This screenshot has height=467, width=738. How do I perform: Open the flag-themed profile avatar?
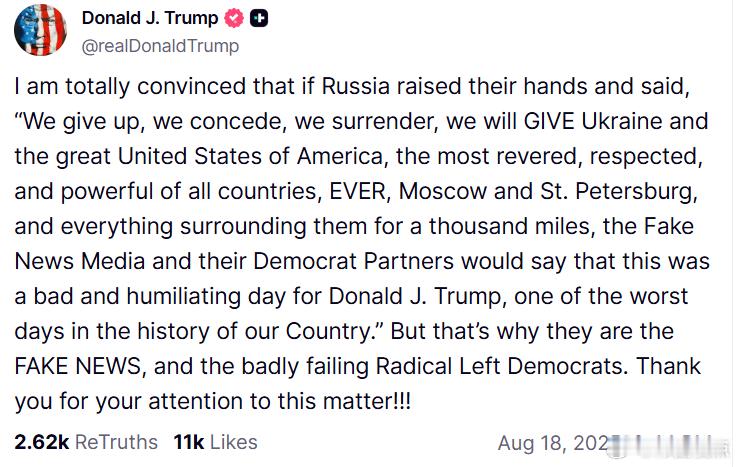[40, 30]
